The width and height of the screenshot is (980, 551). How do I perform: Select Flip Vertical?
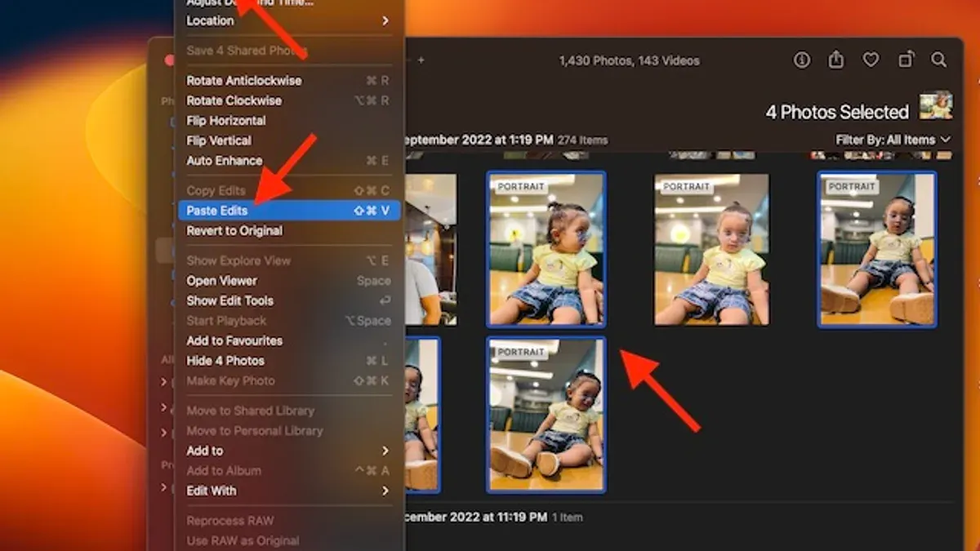click(x=289, y=140)
